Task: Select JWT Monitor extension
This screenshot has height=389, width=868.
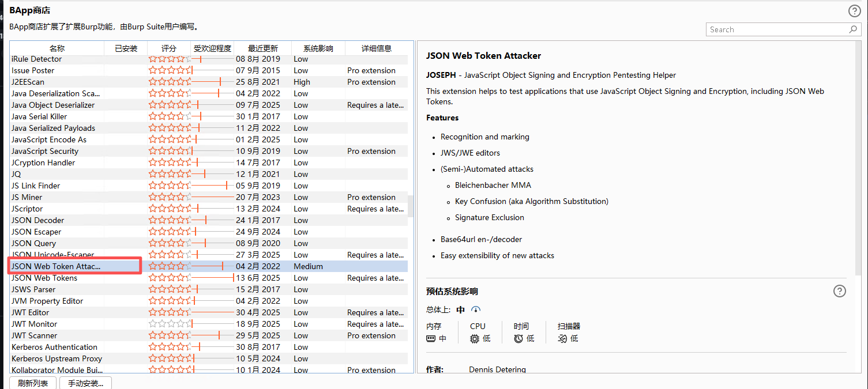Action: click(209, 324)
